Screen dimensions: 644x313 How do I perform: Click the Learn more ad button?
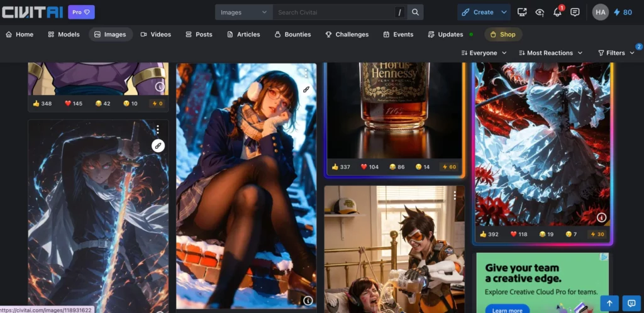click(x=508, y=309)
